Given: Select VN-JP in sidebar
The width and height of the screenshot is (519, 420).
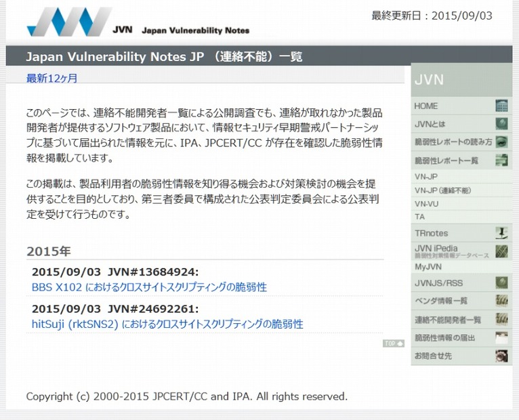Looking at the screenshot, I should pyautogui.click(x=461, y=177).
